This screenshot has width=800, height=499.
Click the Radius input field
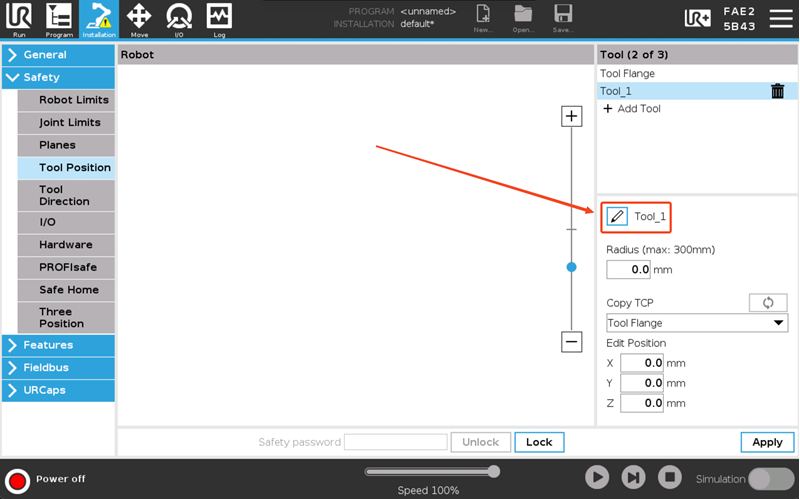pos(629,270)
